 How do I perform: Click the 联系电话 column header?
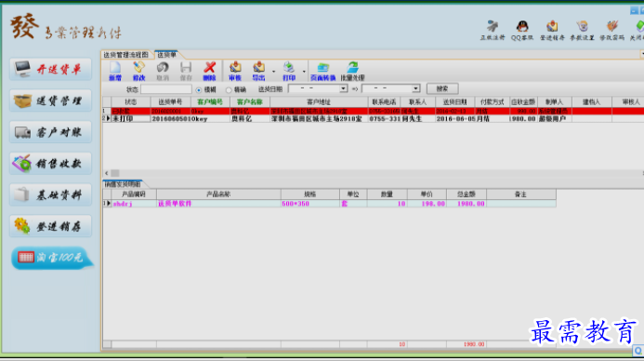pos(385,102)
